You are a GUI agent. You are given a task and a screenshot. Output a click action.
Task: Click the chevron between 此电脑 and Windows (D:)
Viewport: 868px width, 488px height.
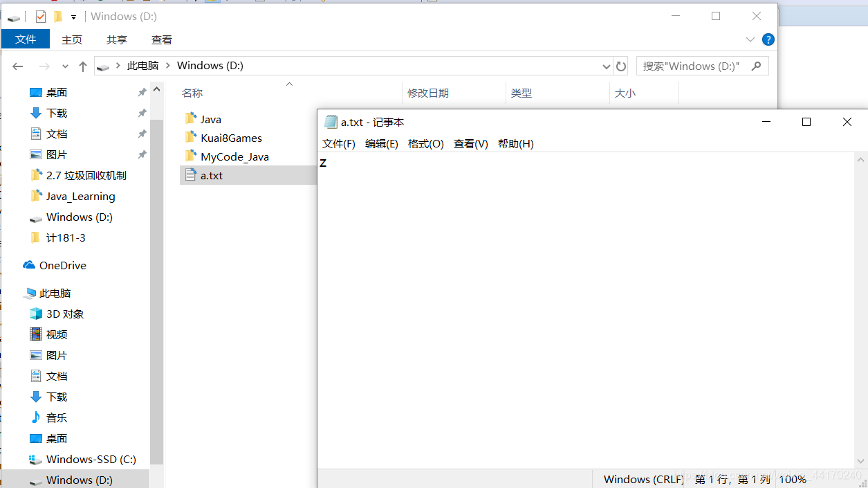168,66
